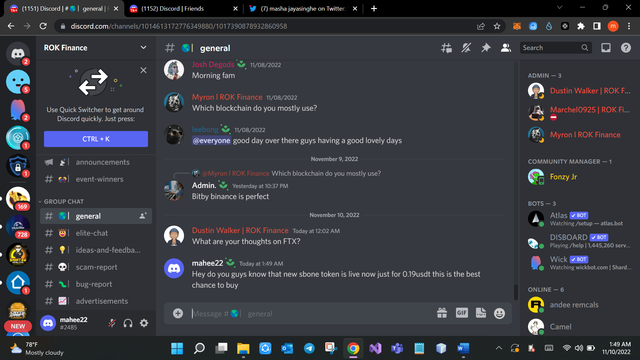Click leebong username in chat
Image resolution: width=640 pixels, height=360 pixels.
coord(205,129)
